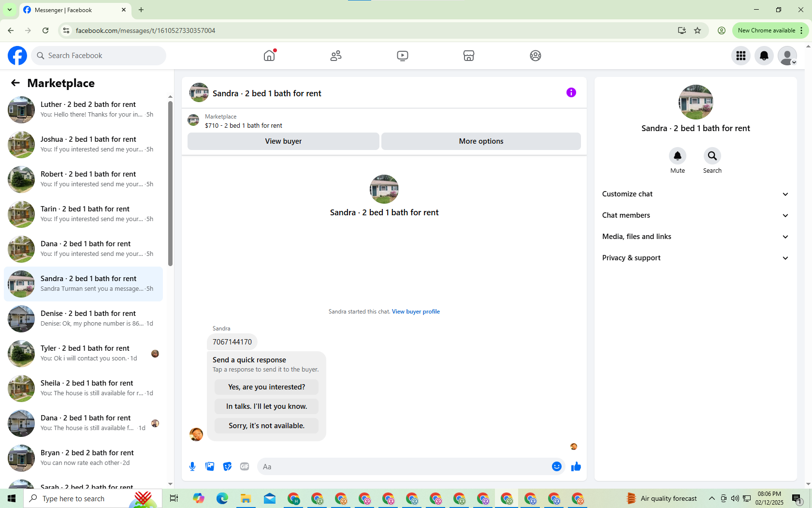Open the account profile avatar menu
This screenshot has height=508, width=812.
click(x=787, y=56)
